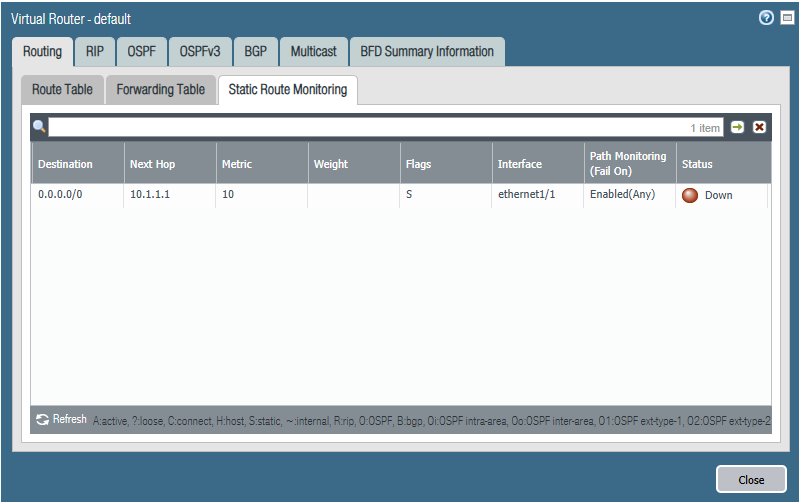Open the BGP tab
This screenshot has width=799, height=502.
click(255, 51)
